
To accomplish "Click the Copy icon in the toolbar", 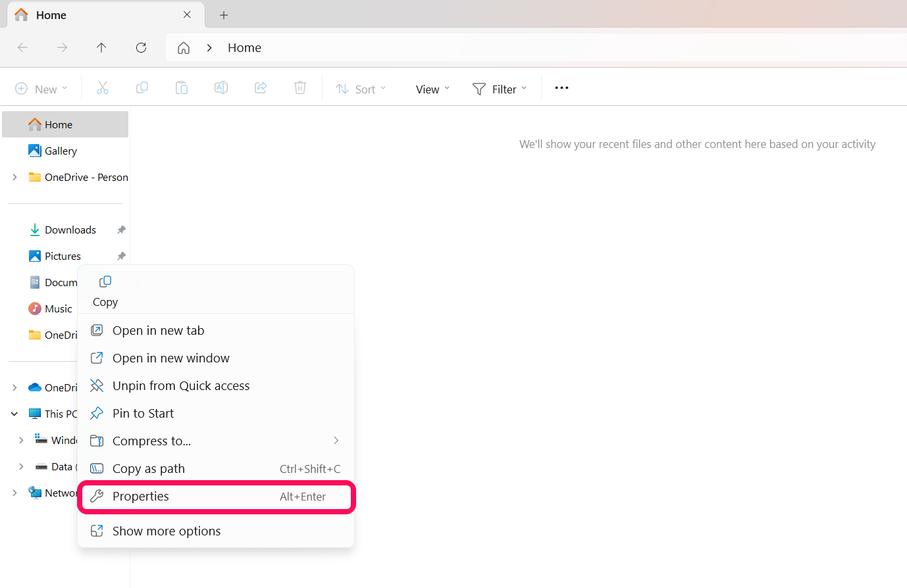I will point(142,88).
